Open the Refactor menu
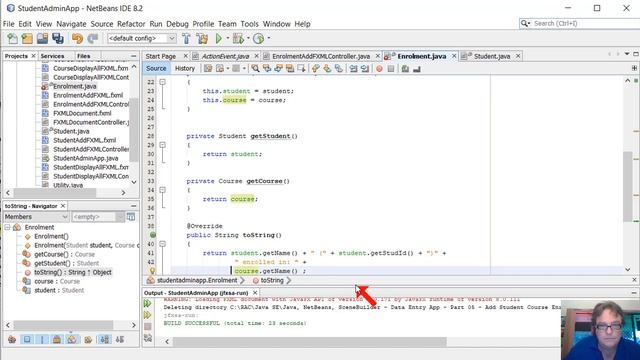 131,24
